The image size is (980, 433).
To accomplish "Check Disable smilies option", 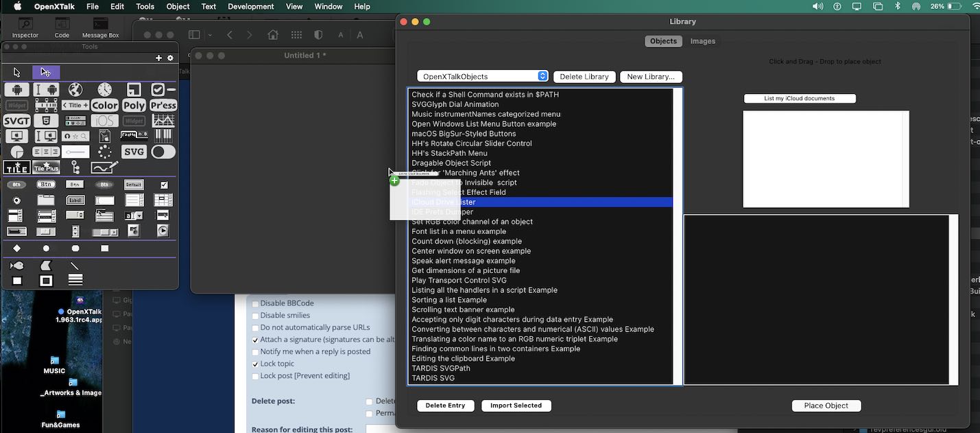I will [255, 316].
